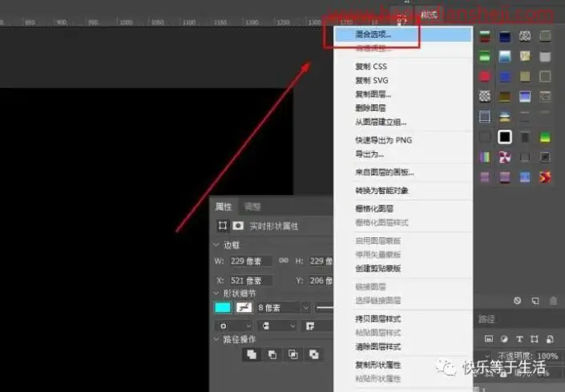Viewport: 565px width, 392px height.
Task: Click the create new style icon
Action: (535, 301)
